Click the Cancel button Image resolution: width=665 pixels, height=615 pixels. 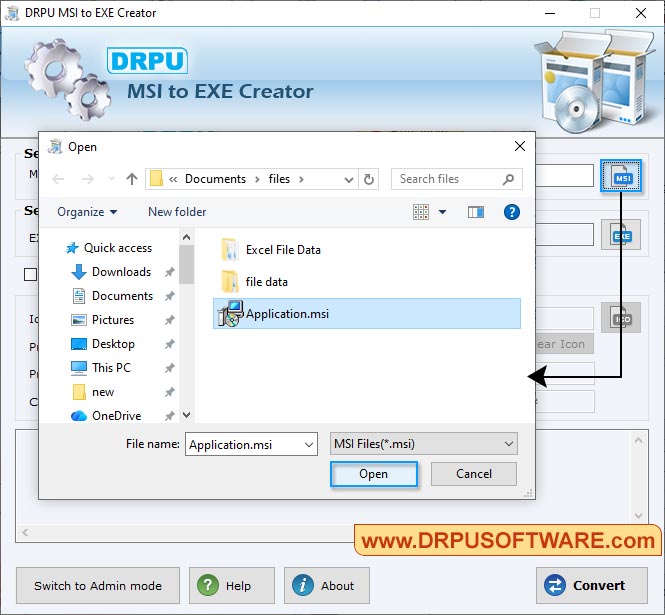pyautogui.click(x=474, y=474)
